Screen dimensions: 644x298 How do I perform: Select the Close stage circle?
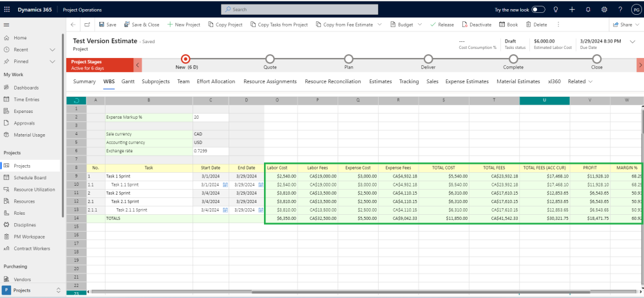[597, 59]
